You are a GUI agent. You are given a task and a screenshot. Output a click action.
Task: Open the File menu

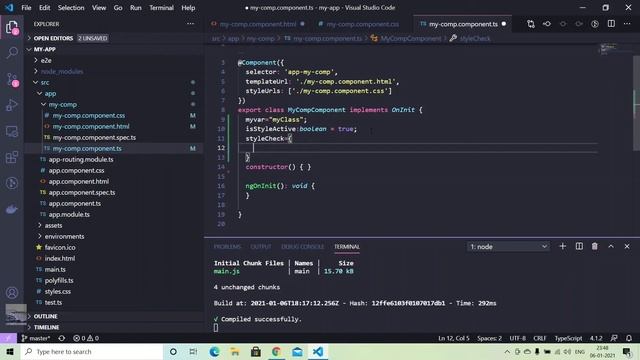click(26, 8)
